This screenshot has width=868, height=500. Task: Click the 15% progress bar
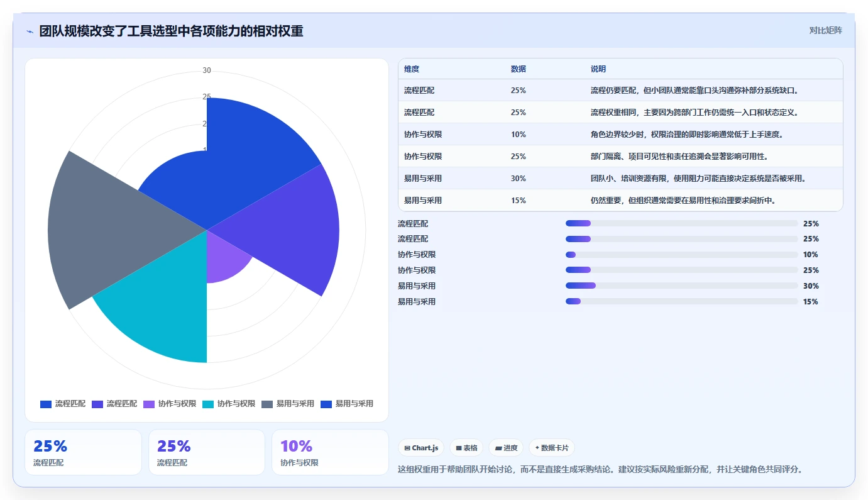[681, 302]
